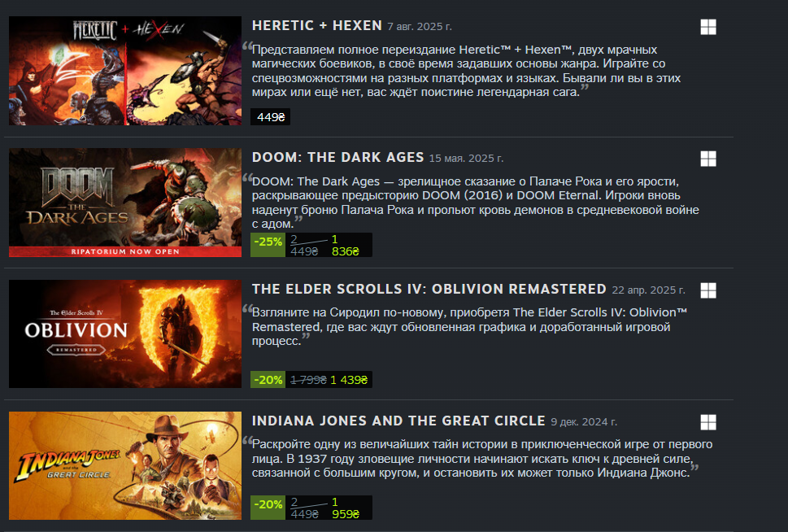Click the DOOM description mentioning 'Палаче Рока'

tap(476, 203)
